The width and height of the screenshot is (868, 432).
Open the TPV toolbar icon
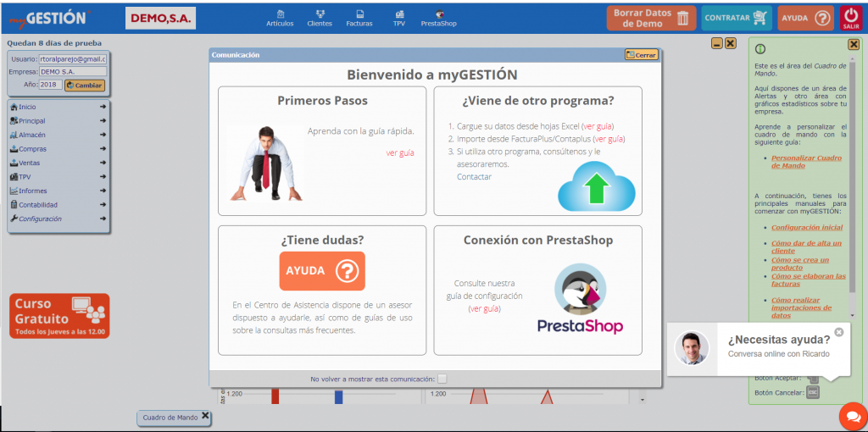399,19
